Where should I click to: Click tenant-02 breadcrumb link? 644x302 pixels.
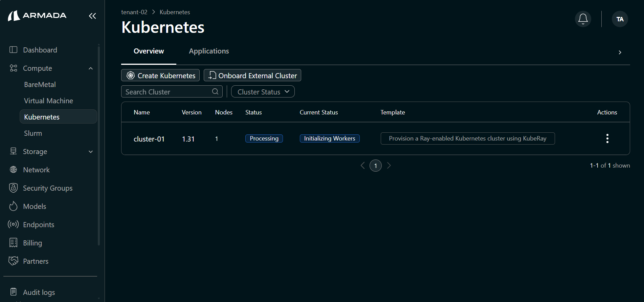[134, 12]
